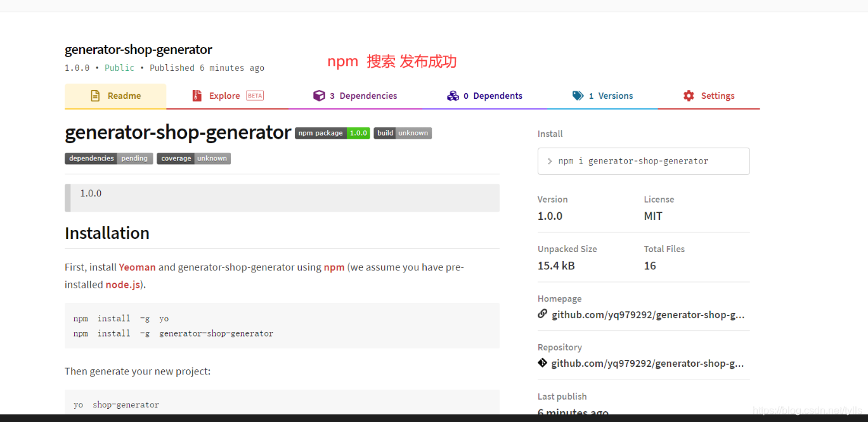Go to the Settings tab
Image resolution: width=868 pixels, height=422 pixels.
click(709, 96)
